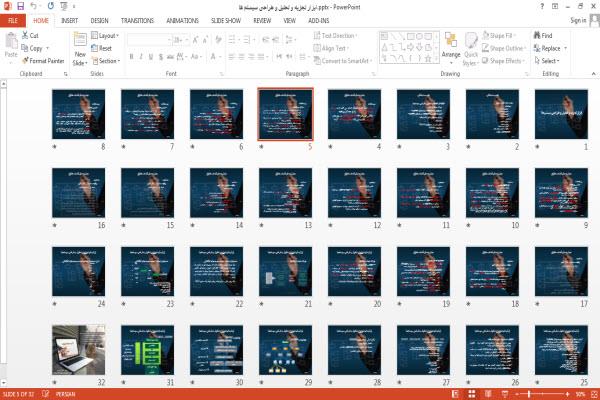Switch to the REVIEW tab

pyautogui.click(x=262, y=21)
